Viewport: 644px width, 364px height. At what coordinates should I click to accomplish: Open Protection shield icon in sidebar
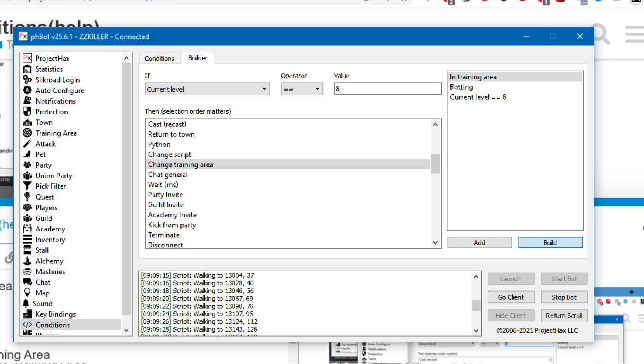pos(27,112)
